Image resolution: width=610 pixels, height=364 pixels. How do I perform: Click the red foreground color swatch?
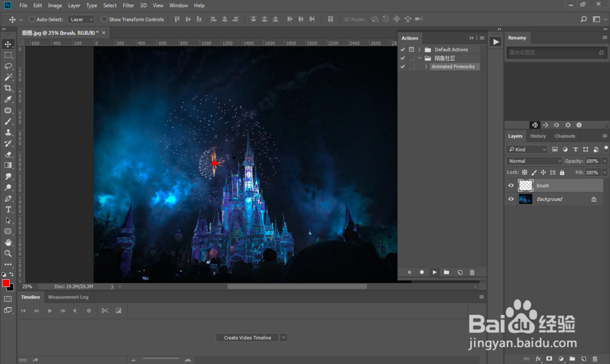[6, 284]
